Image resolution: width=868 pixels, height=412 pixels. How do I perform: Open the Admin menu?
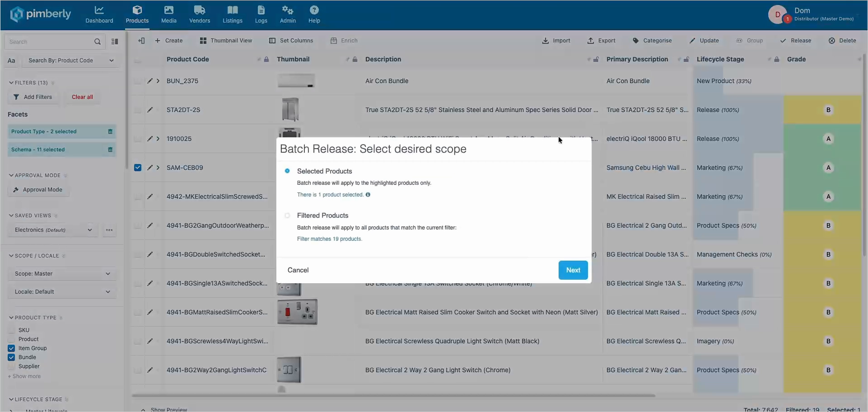288,14
